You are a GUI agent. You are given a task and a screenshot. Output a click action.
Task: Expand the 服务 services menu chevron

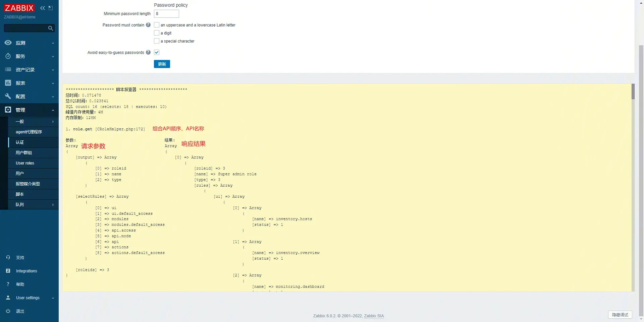(x=53, y=57)
